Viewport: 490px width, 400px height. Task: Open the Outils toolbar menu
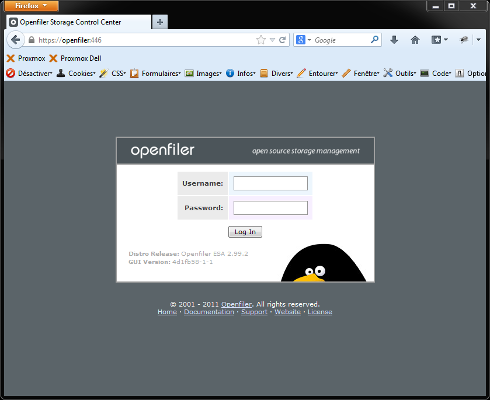(400, 73)
